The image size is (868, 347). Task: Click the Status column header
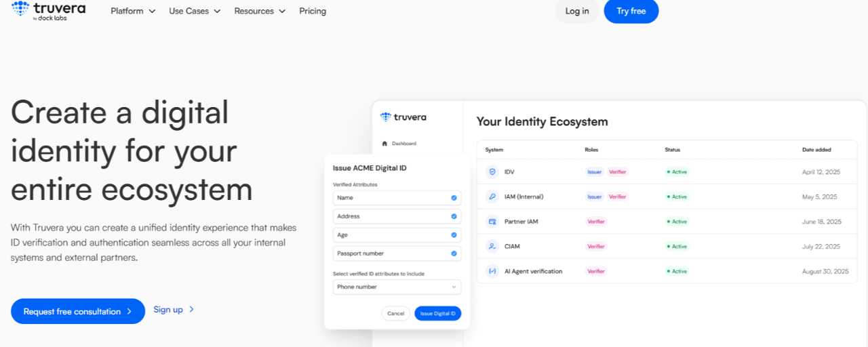[x=672, y=150]
